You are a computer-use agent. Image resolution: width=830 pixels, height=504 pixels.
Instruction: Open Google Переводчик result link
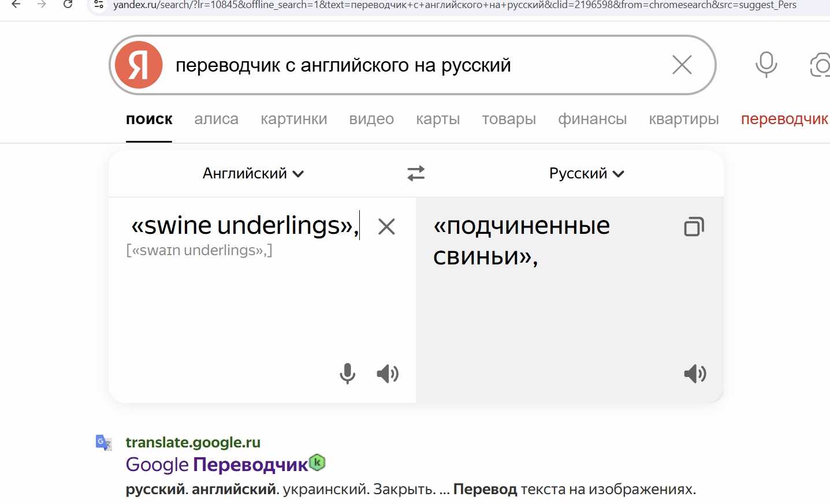[x=217, y=464]
